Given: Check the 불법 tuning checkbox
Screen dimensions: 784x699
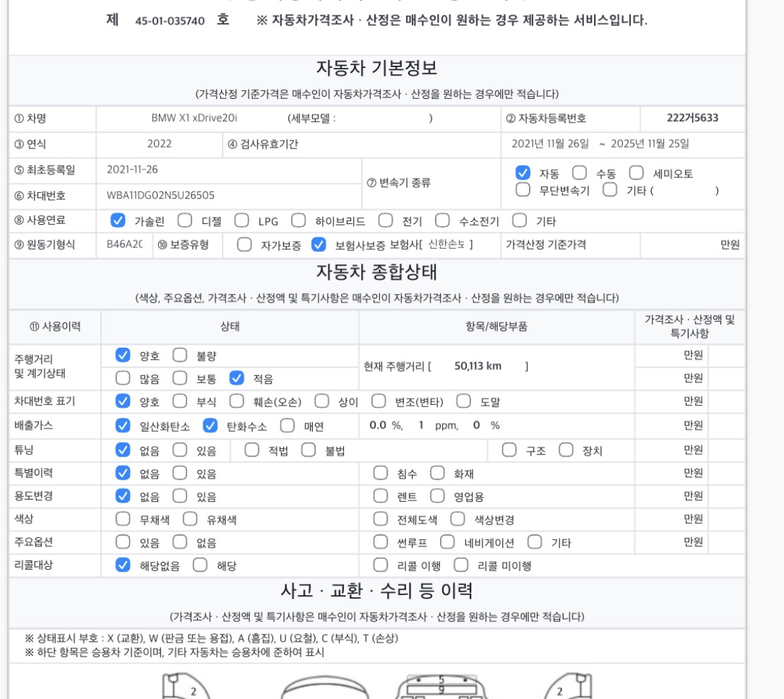Looking at the screenshot, I should click(x=308, y=450).
